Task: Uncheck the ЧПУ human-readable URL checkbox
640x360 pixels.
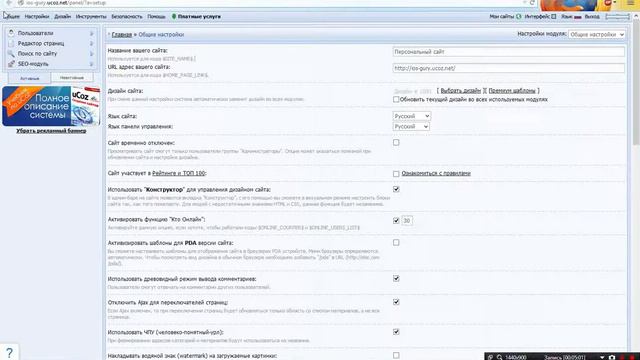Action: click(396, 332)
